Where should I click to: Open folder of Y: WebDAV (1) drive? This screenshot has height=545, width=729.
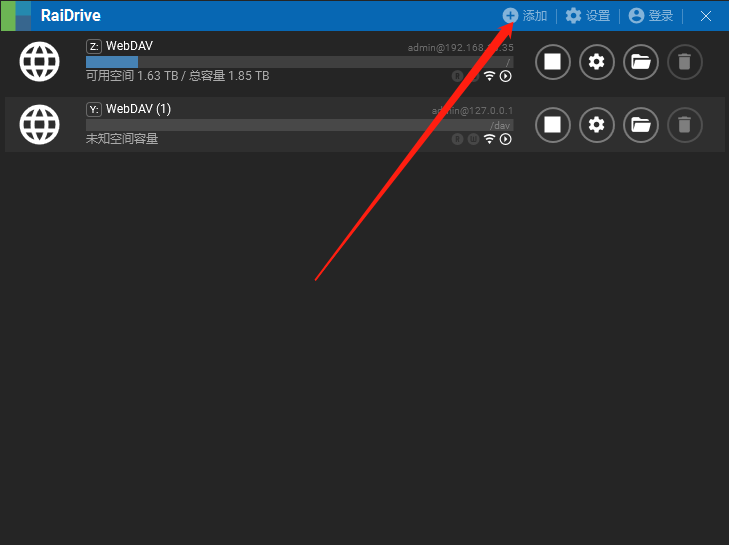(x=641, y=125)
